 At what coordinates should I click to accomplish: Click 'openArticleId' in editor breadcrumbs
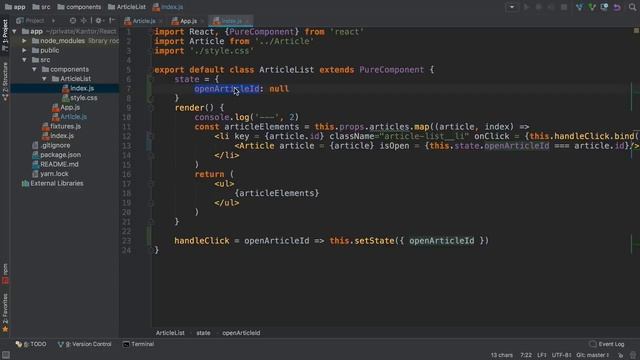click(241, 333)
